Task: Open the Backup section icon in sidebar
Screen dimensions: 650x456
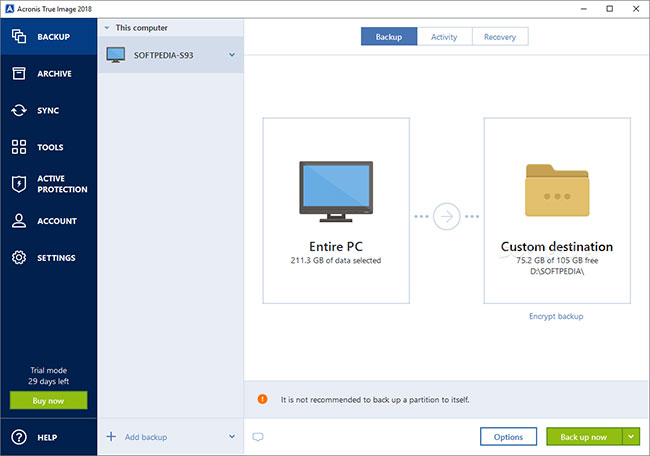Action: point(19,36)
